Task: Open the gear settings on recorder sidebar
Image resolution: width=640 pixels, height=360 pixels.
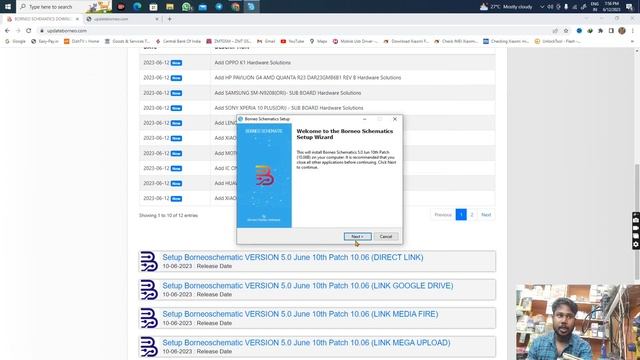Action: click(636, 244)
